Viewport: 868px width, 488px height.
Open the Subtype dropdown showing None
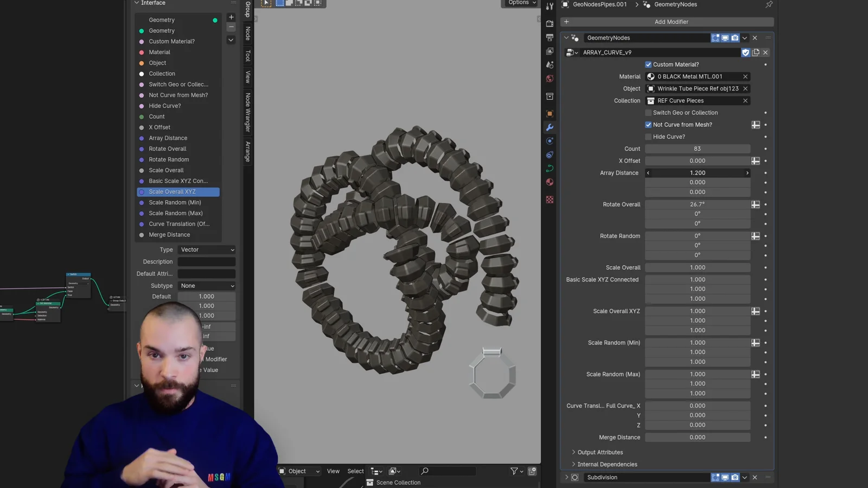tap(206, 285)
